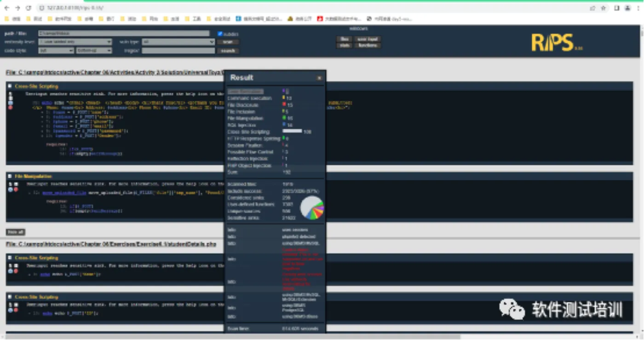Select Possible Flow Control in Result list

coord(250,152)
